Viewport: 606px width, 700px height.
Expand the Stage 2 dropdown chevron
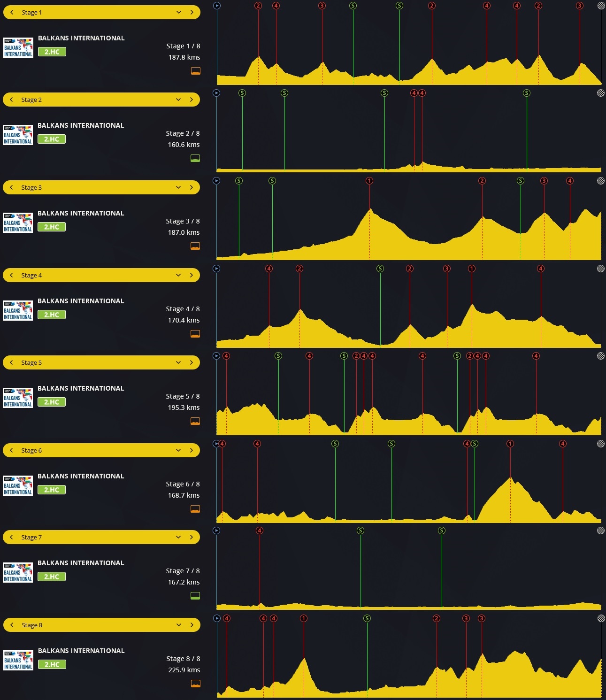tap(178, 100)
